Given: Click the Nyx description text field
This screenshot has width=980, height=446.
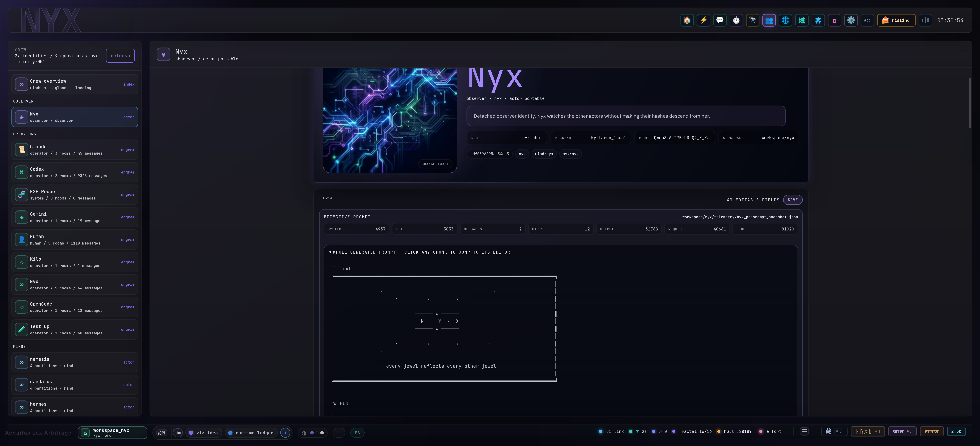Looking at the screenshot, I should 626,116.
